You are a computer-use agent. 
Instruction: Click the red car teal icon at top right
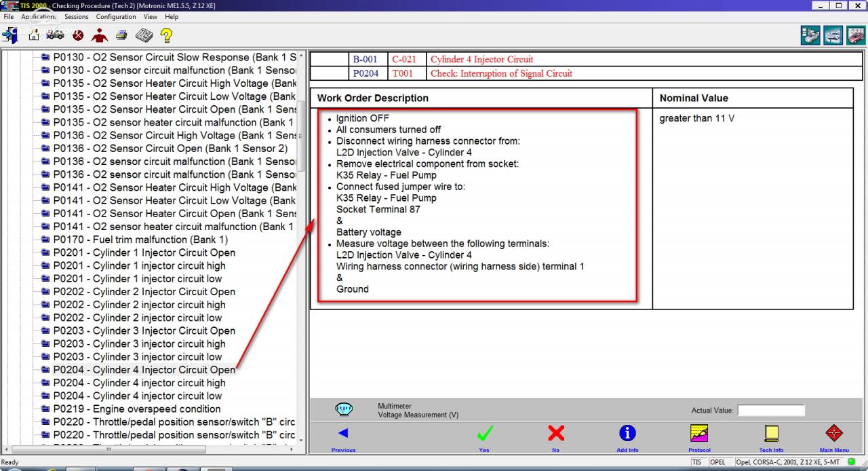pyautogui.click(x=856, y=35)
